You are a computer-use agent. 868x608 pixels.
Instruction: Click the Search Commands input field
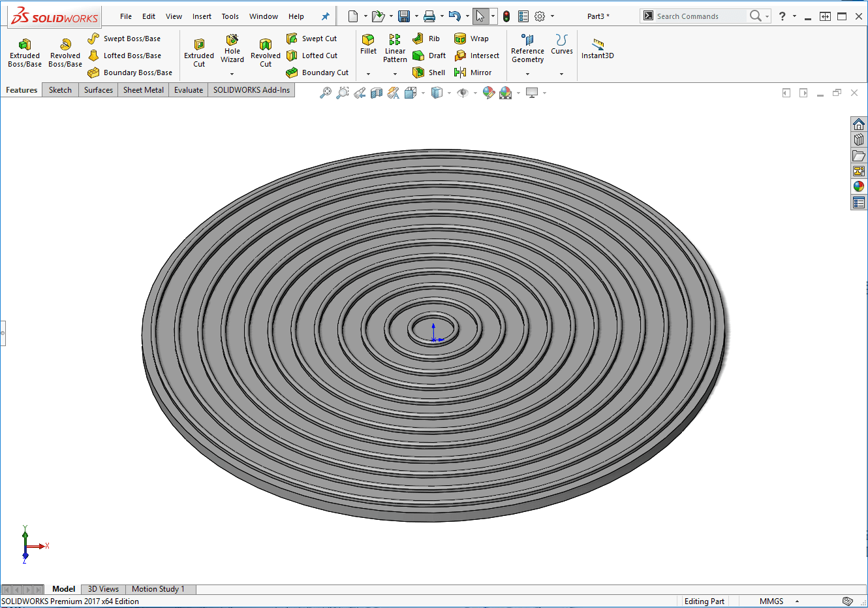tap(700, 16)
